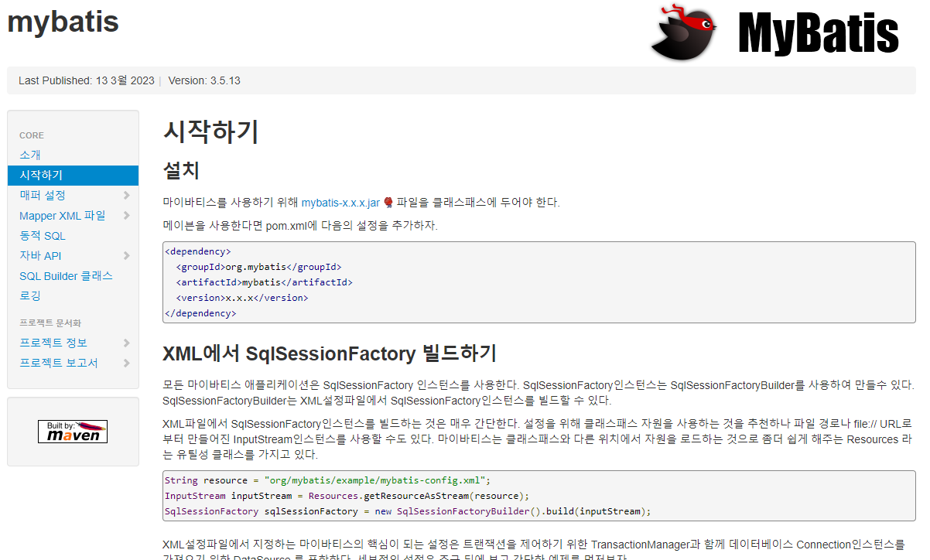This screenshot has height=560, width=930.
Task: Open the 로깅 sidebar page
Action: [30, 296]
